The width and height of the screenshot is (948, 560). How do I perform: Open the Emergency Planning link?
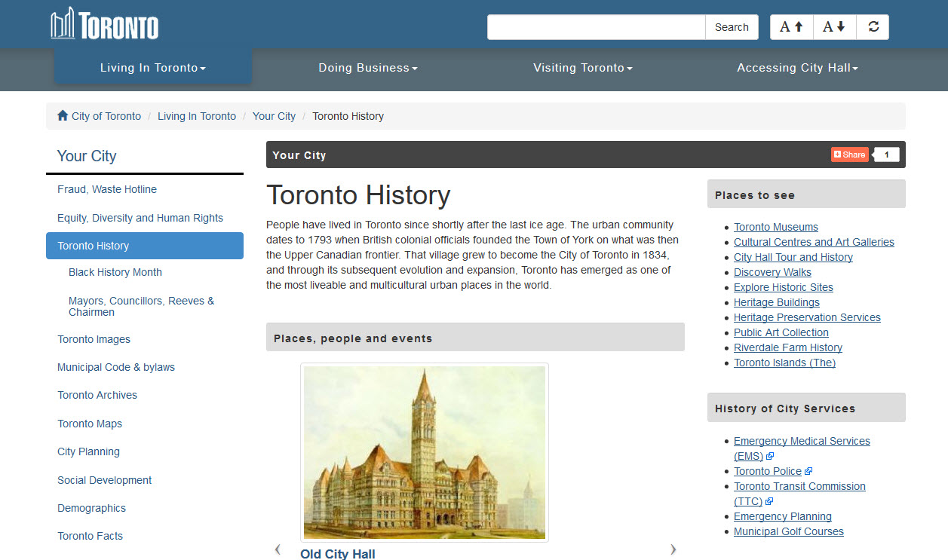click(783, 516)
